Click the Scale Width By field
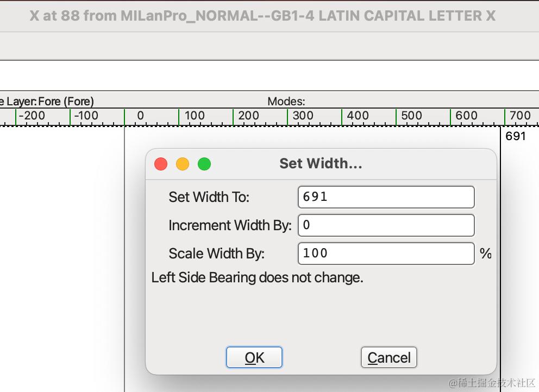 click(386, 253)
